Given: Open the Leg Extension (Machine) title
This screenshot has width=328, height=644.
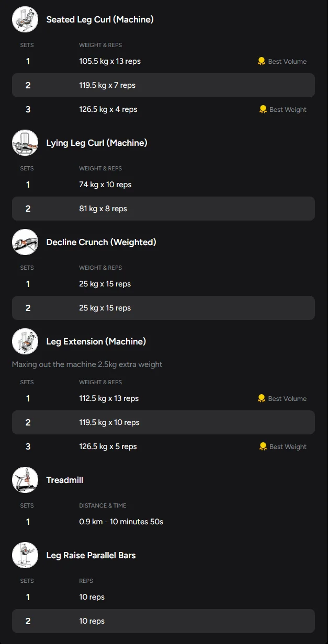Looking at the screenshot, I should click(x=96, y=341).
